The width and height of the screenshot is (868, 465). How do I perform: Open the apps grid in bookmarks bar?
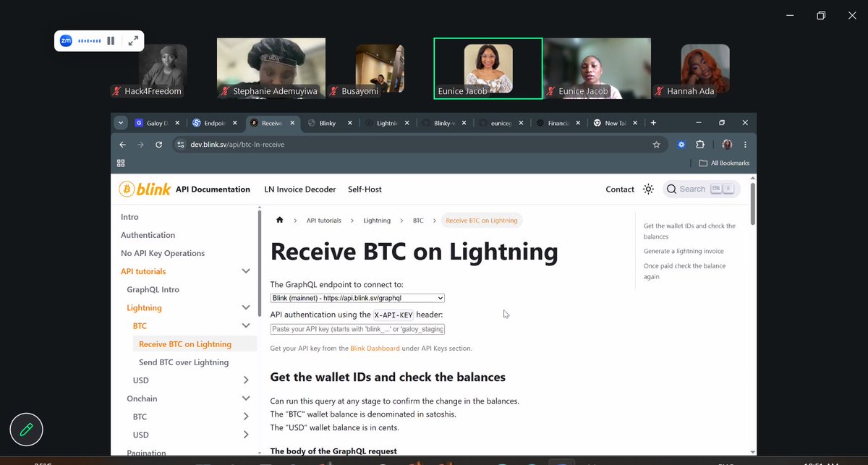121,163
